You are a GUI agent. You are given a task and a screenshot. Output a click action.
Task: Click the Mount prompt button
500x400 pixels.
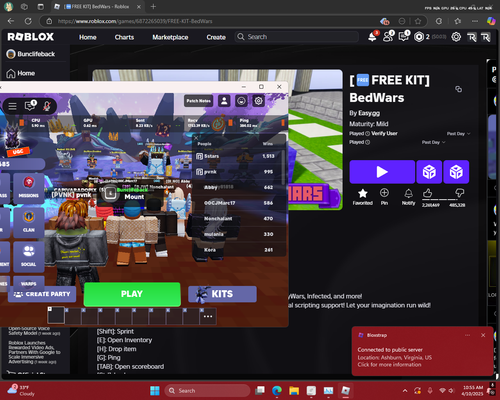pos(134,197)
